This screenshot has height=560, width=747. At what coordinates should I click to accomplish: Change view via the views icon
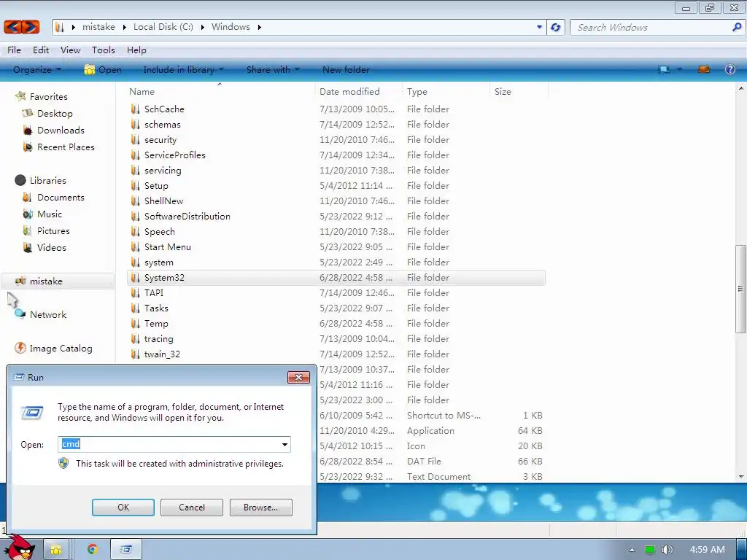point(664,69)
